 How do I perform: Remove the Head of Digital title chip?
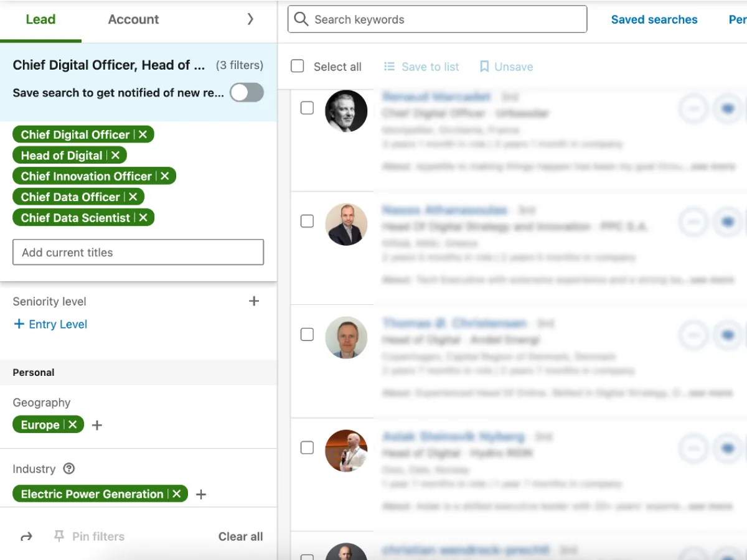pos(115,156)
